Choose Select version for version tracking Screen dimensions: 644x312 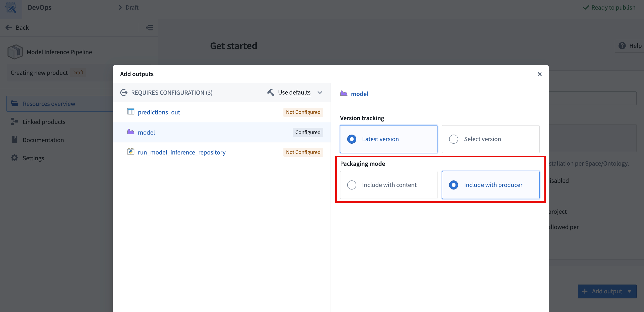[x=453, y=139]
